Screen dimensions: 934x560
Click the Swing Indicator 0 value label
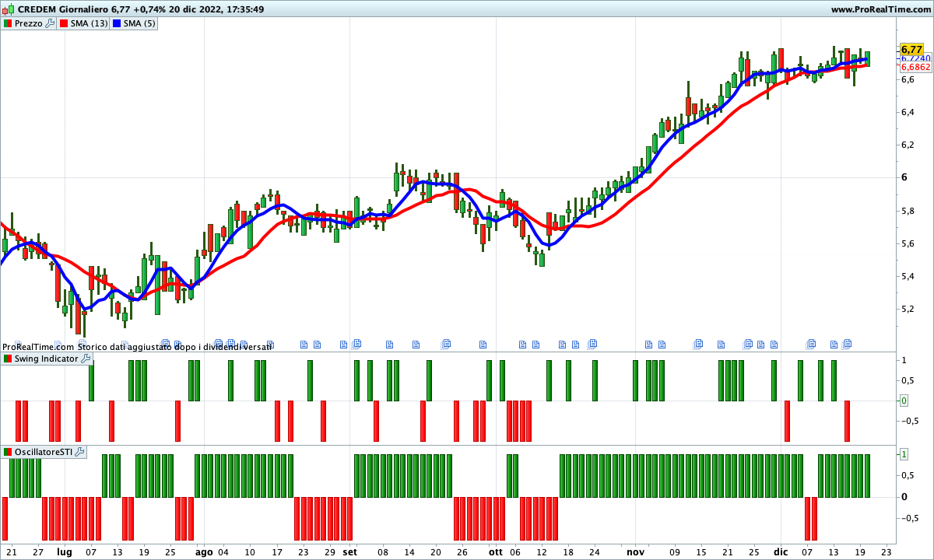click(x=904, y=401)
